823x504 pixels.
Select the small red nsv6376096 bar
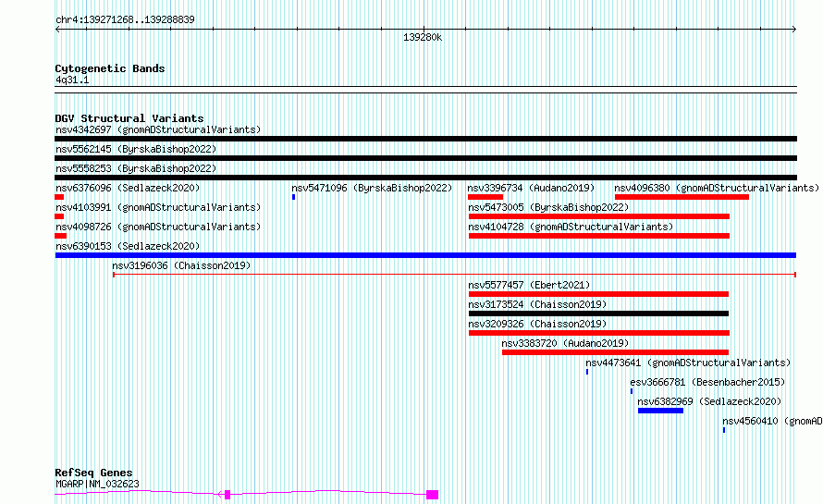59,197
